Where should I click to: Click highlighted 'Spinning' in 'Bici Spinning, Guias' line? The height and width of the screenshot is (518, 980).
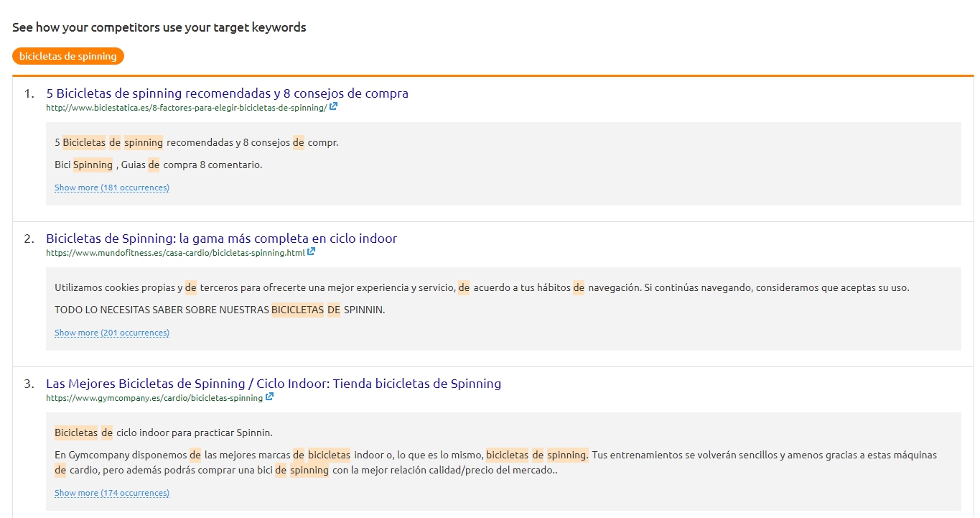point(93,165)
